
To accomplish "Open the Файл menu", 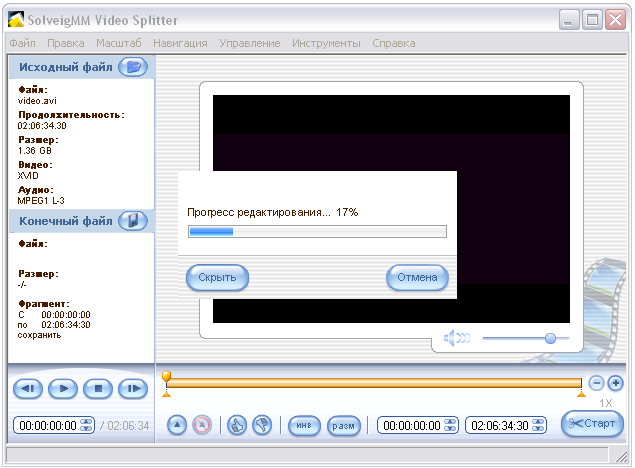I will click(x=22, y=43).
